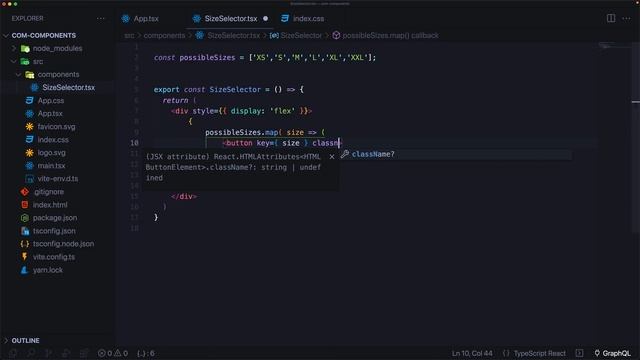Click breadcrumb 'SizeSelector.tsx'

233,36
